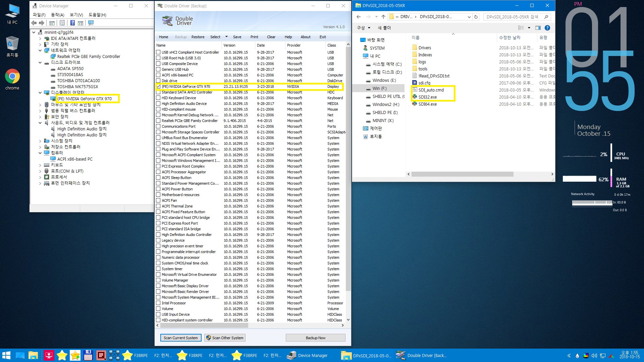This screenshot has height=362, width=644.
Task: Open the 구성 dropdown in Explorer
Action: click(x=364, y=28)
